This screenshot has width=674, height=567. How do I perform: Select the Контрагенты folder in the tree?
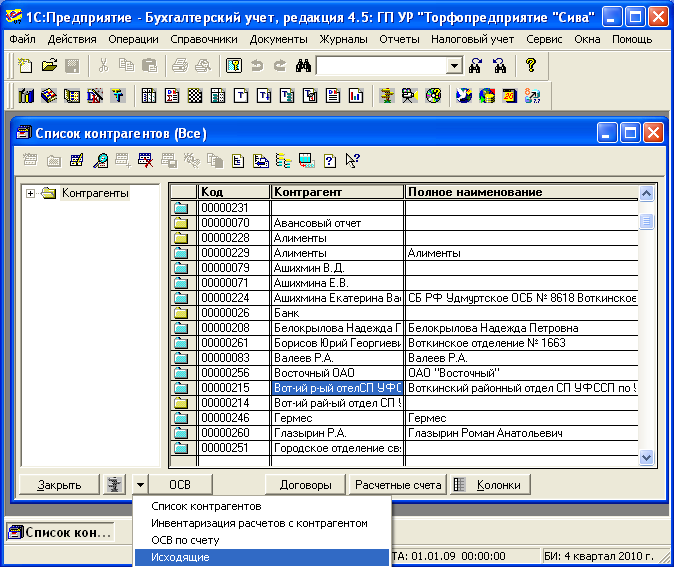[95, 193]
